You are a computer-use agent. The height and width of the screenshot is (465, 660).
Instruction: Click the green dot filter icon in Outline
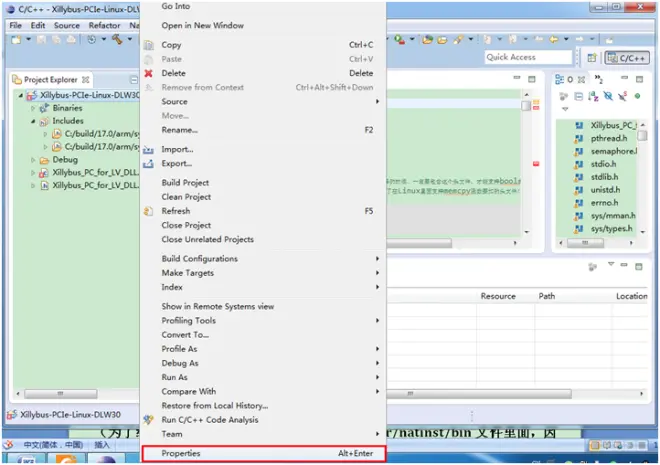637,96
